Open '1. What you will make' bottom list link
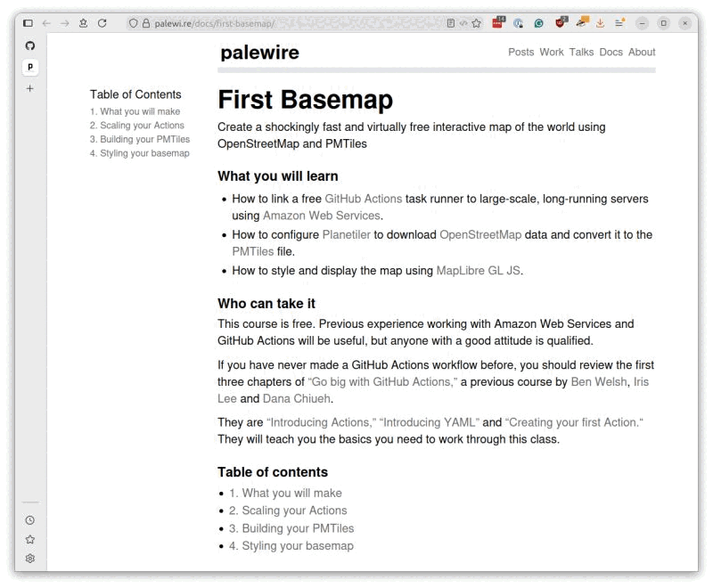This screenshot has height=588, width=713. 285,493
